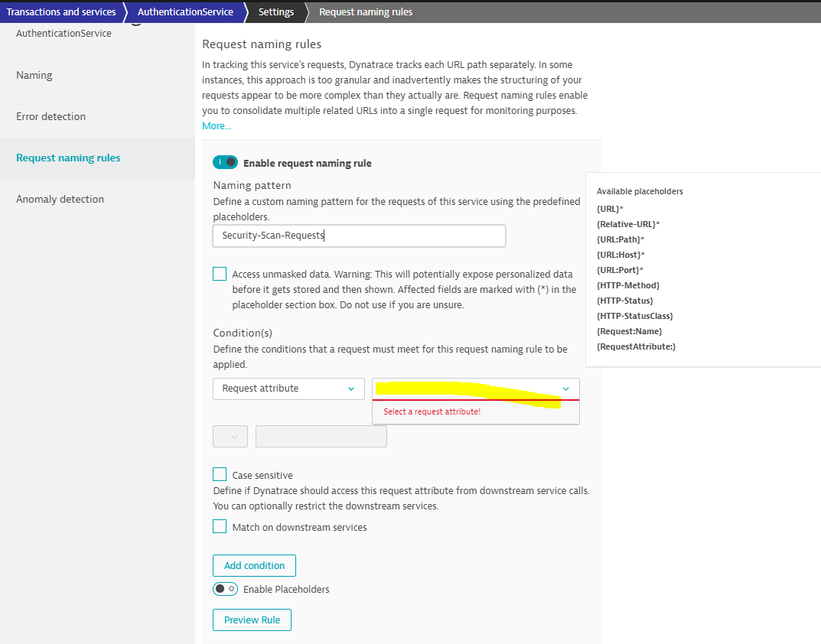821x644 pixels.
Task: Select Request naming rules in sidebar
Action: pos(68,158)
